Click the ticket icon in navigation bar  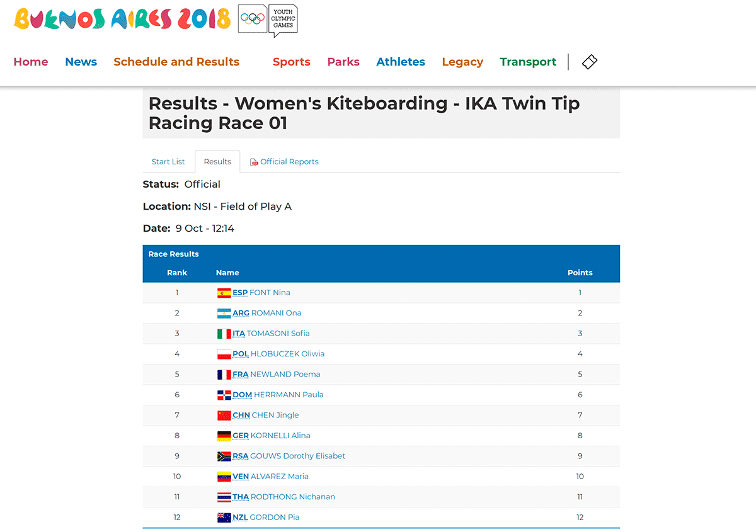click(x=589, y=62)
